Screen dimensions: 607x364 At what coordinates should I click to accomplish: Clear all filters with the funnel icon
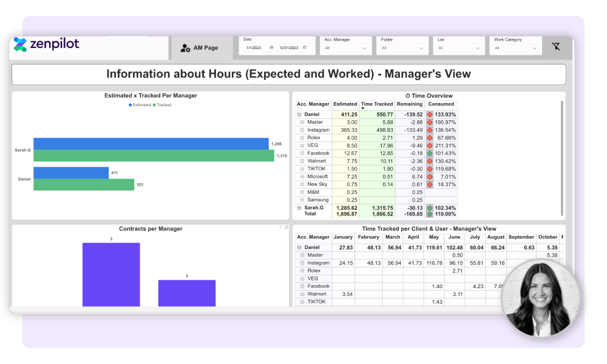pos(556,47)
